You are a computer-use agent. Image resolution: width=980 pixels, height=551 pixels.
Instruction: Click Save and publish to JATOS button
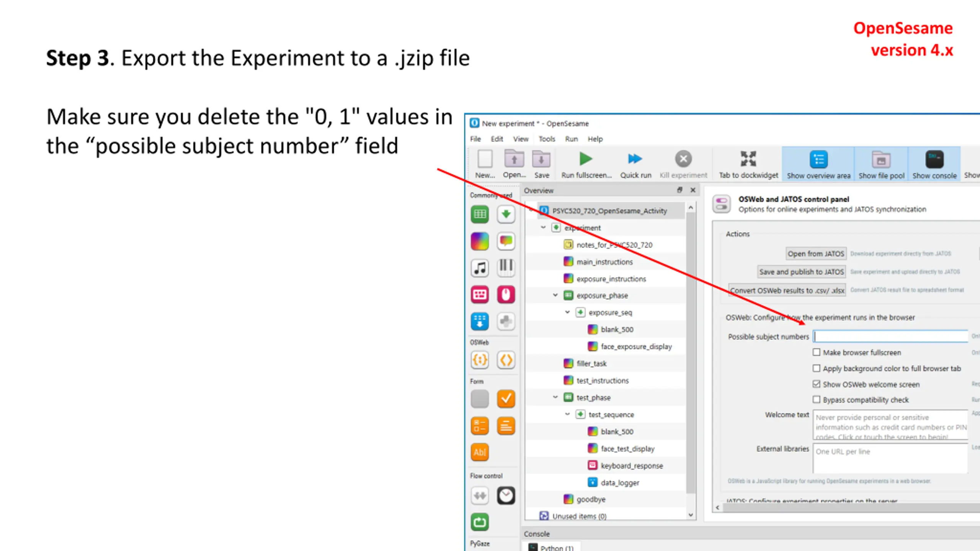coord(802,272)
